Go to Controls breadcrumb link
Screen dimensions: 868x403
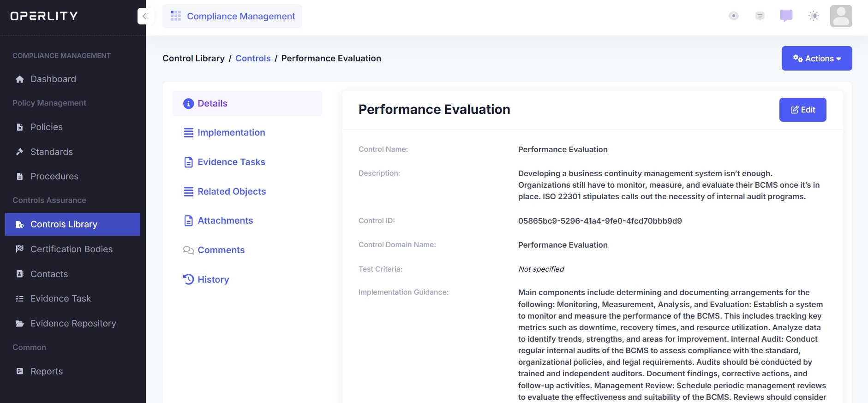coord(253,59)
